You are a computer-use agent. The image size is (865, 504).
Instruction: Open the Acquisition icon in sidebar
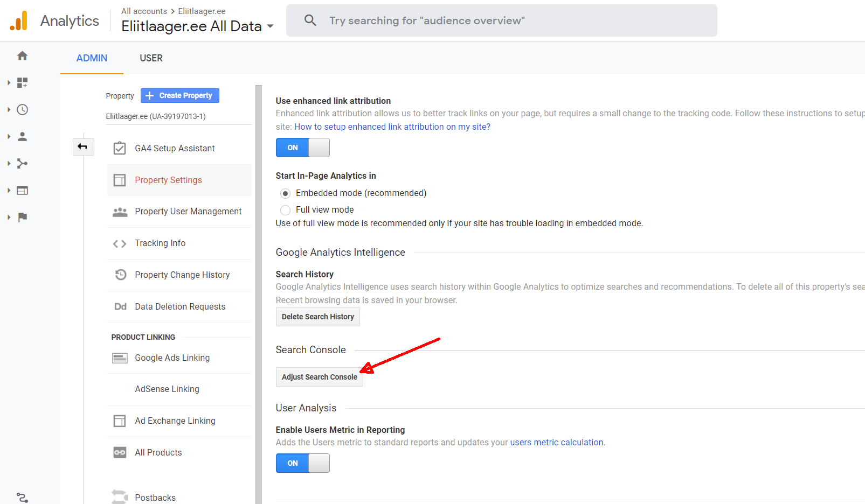coord(22,164)
